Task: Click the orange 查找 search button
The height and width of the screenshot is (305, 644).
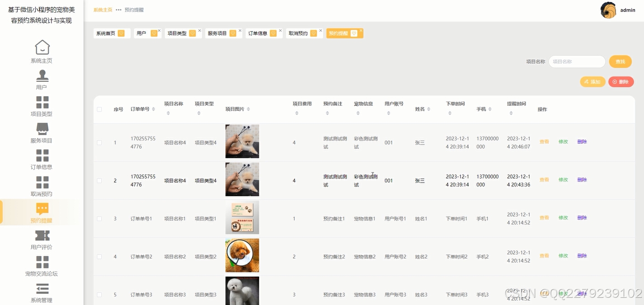Action: pyautogui.click(x=620, y=61)
